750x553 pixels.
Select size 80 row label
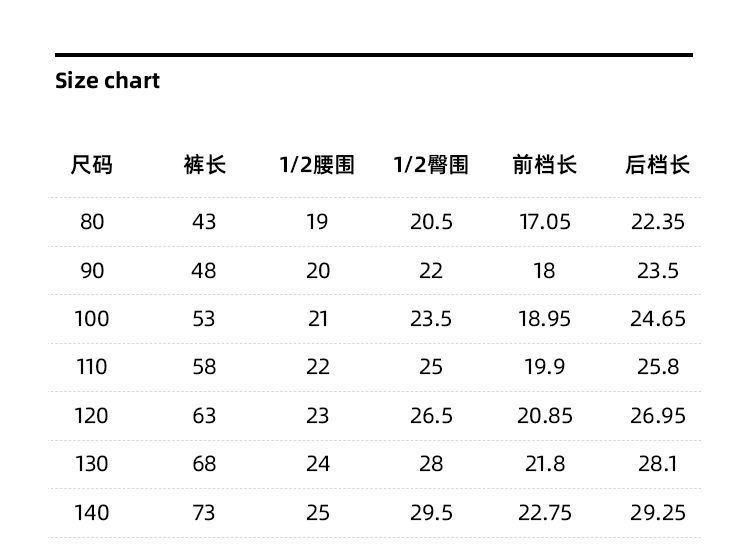click(x=92, y=222)
